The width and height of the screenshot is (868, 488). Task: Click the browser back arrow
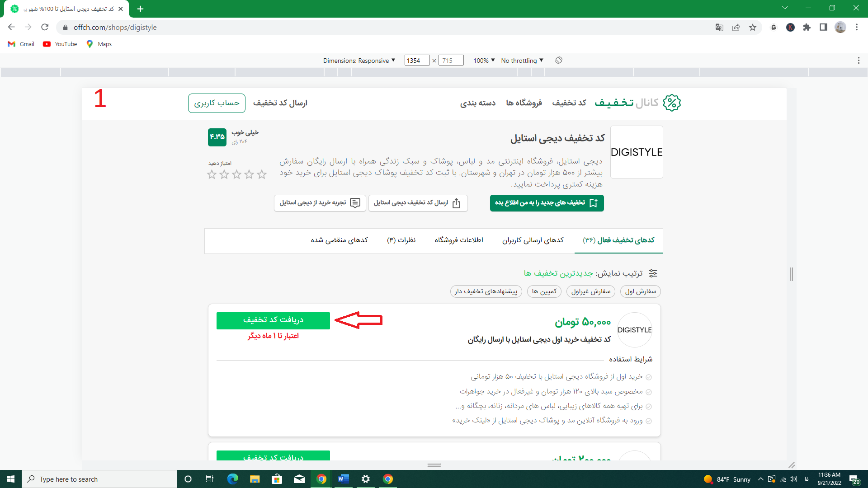click(x=11, y=27)
